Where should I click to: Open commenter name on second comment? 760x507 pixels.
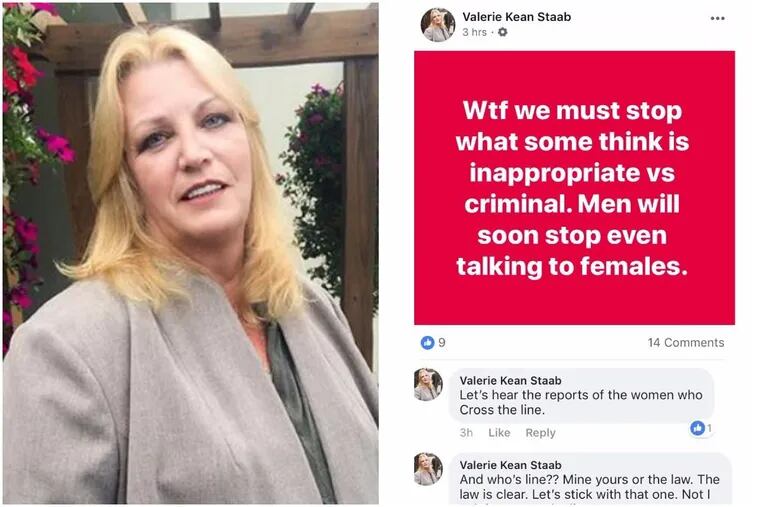pos(510,465)
